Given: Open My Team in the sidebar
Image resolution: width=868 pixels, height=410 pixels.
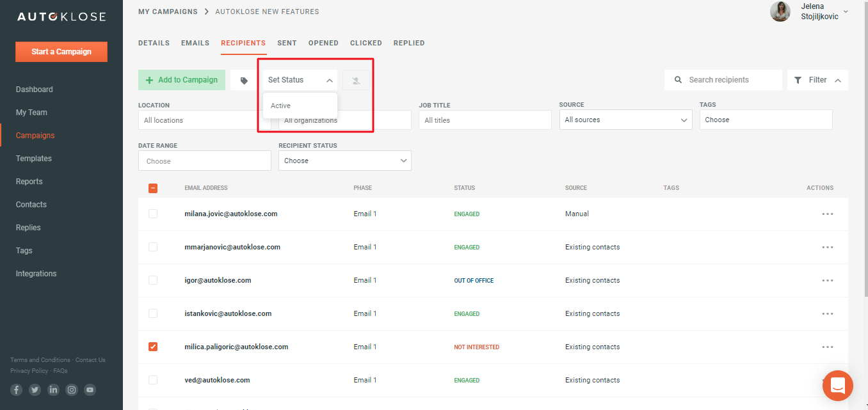Looking at the screenshot, I should point(31,113).
